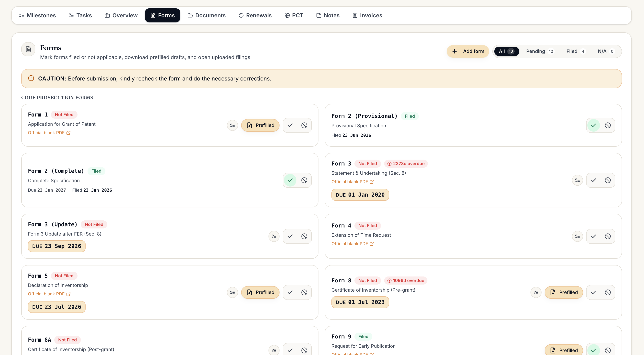Click DUE 01 Jul 2023 date chip
The height and width of the screenshot is (355, 644).
point(360,302)
